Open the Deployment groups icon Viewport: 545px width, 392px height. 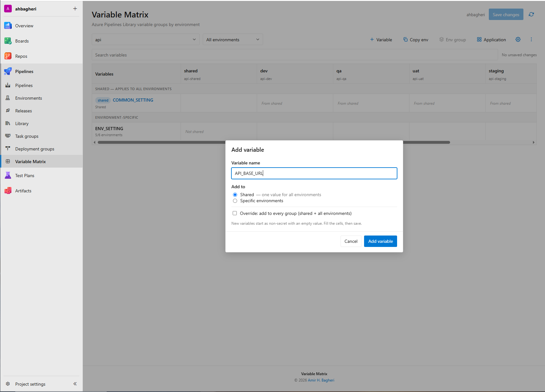[8, 149]
